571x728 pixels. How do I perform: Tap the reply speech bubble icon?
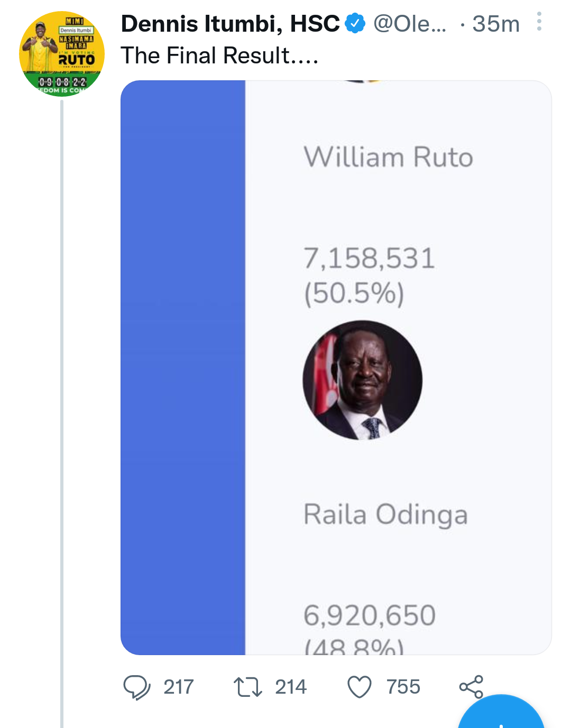tap(136, 687)
